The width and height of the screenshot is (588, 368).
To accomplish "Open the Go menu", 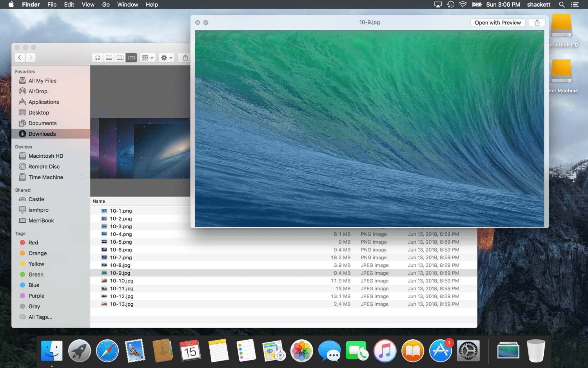I will tap(106, 5).
